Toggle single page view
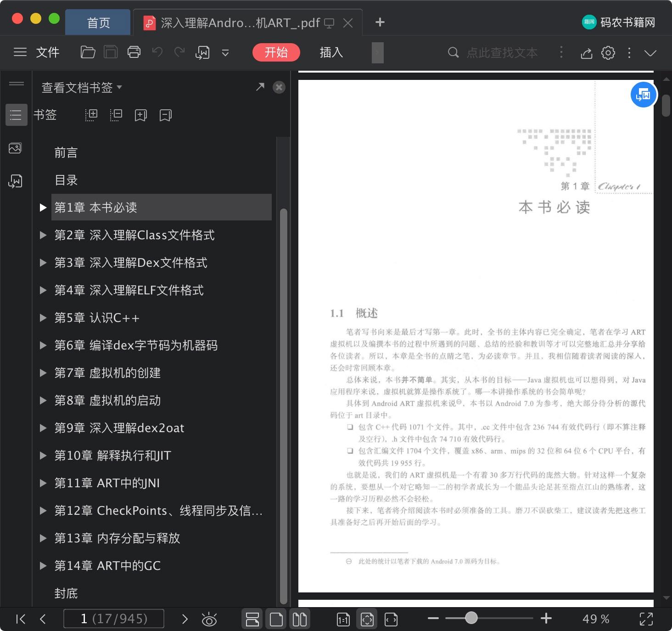Viewport: 672px width, 631px height. click(x=276, y=619)
